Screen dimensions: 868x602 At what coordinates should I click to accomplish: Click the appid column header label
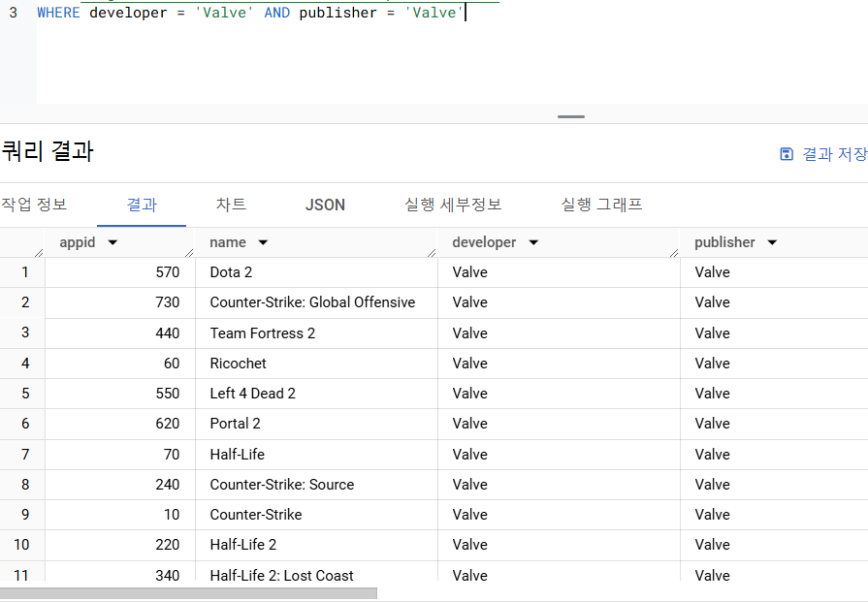[x=78, y=242]
